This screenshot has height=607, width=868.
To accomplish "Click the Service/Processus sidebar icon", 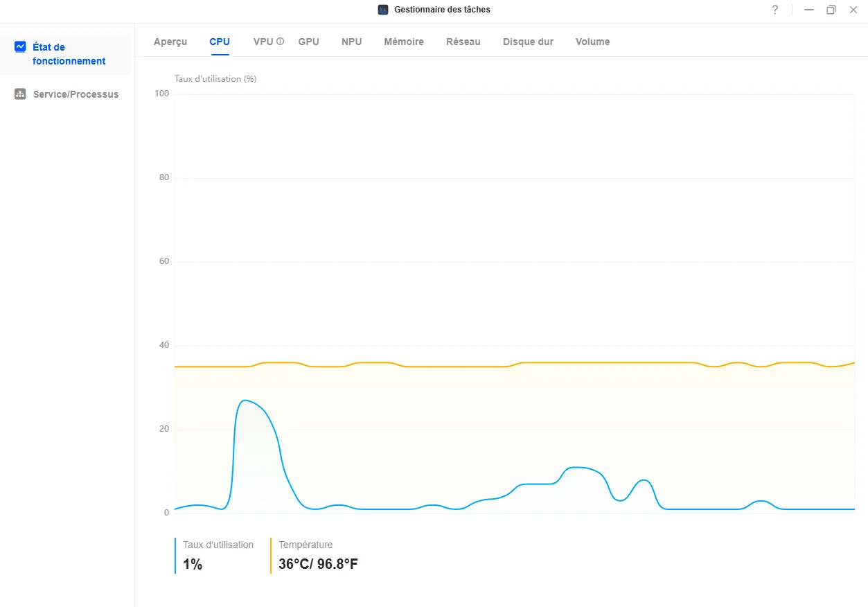I will pos(20,94).
